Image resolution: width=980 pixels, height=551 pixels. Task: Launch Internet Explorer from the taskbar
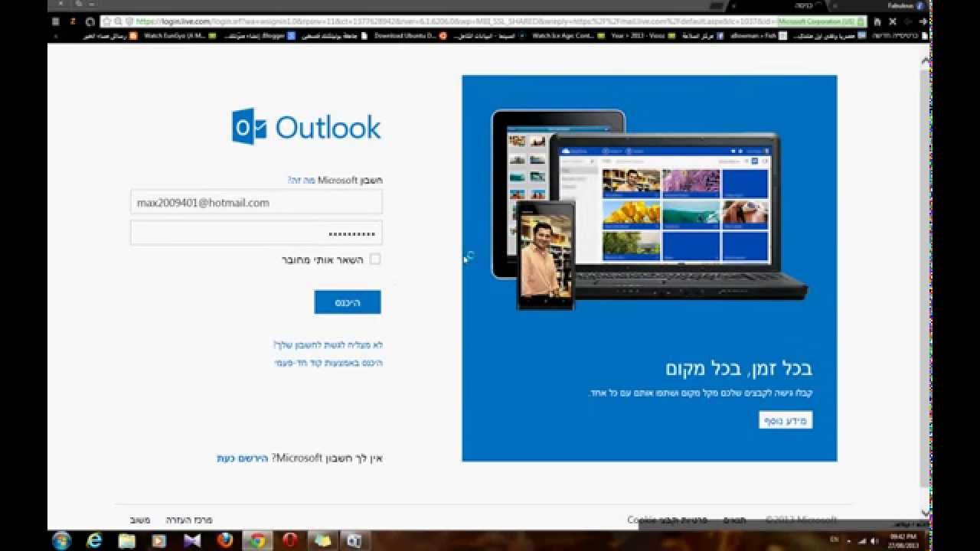(94, 540)
